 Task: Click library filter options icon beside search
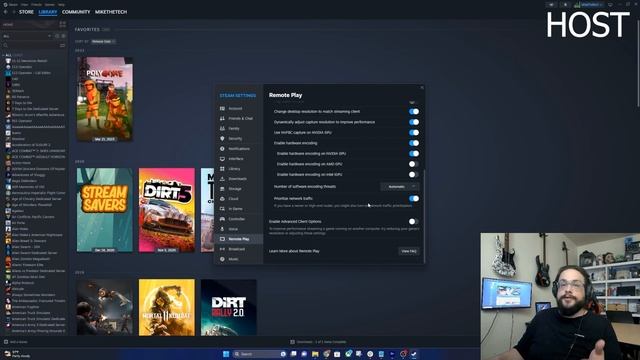(62, 45)
